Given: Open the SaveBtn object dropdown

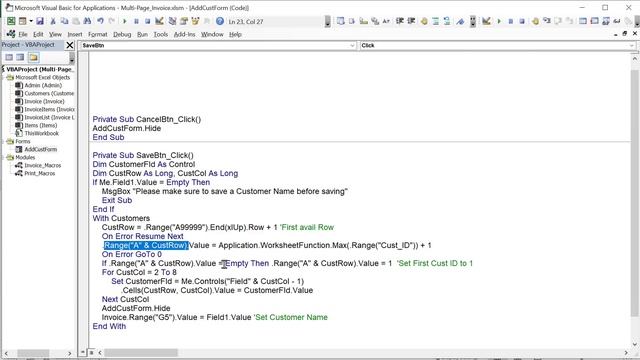Looking at the screenshot, I should point(352,45).
